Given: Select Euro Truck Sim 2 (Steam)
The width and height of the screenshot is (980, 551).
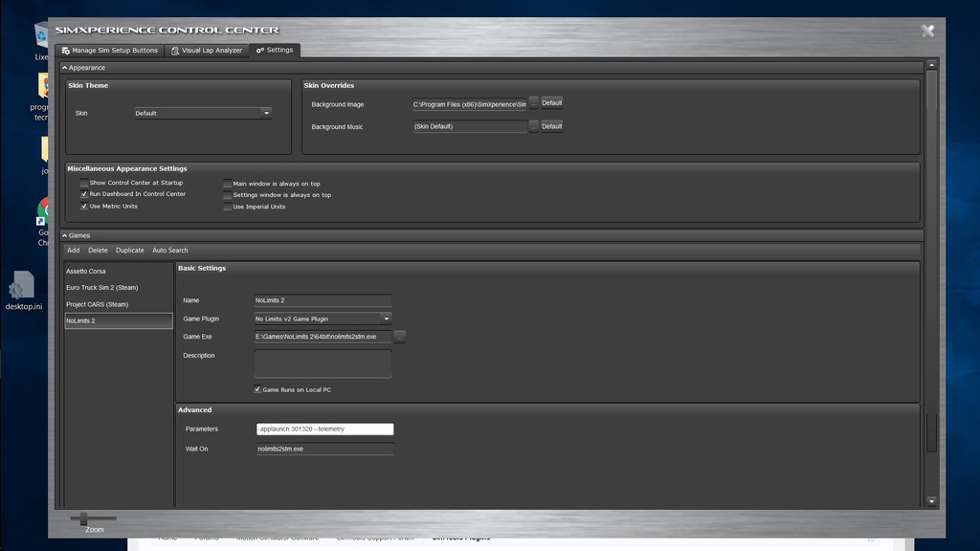Looking at the screenshot, I should [118, 287].
